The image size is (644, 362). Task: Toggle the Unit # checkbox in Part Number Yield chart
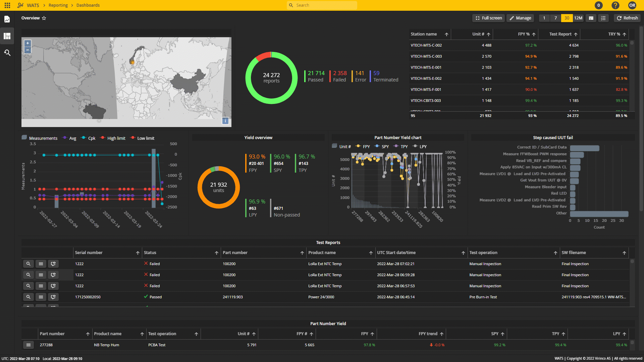334,146
